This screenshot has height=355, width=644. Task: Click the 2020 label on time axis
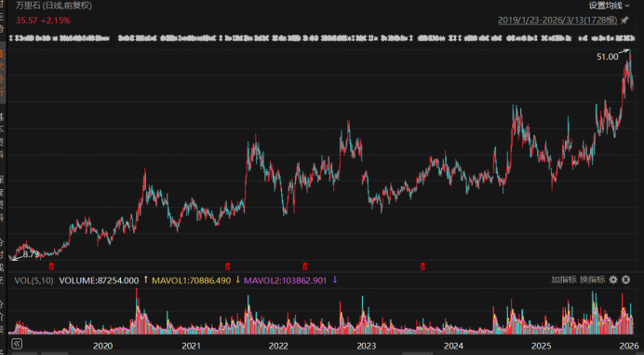pyautogui.click(x=102, y=346)
